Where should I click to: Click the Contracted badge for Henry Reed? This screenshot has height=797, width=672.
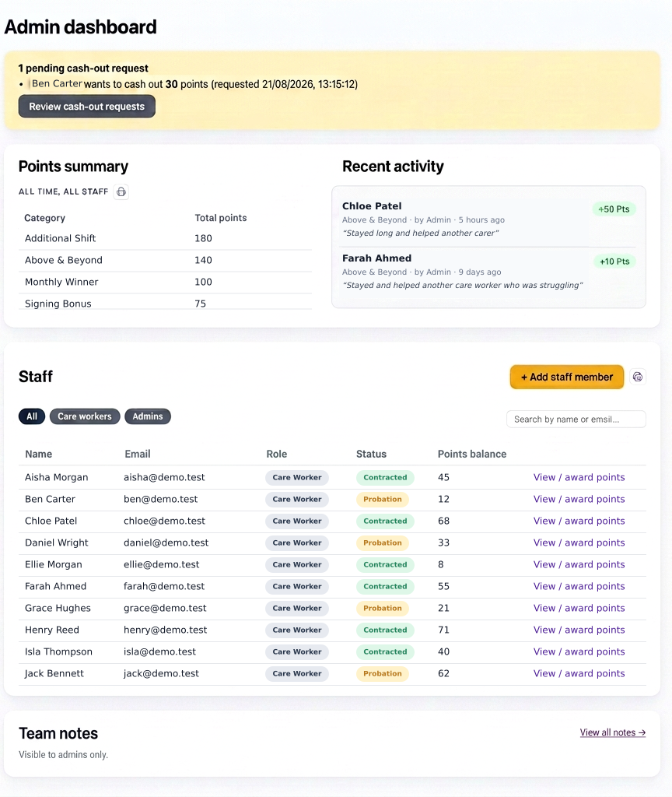(385, 630)
